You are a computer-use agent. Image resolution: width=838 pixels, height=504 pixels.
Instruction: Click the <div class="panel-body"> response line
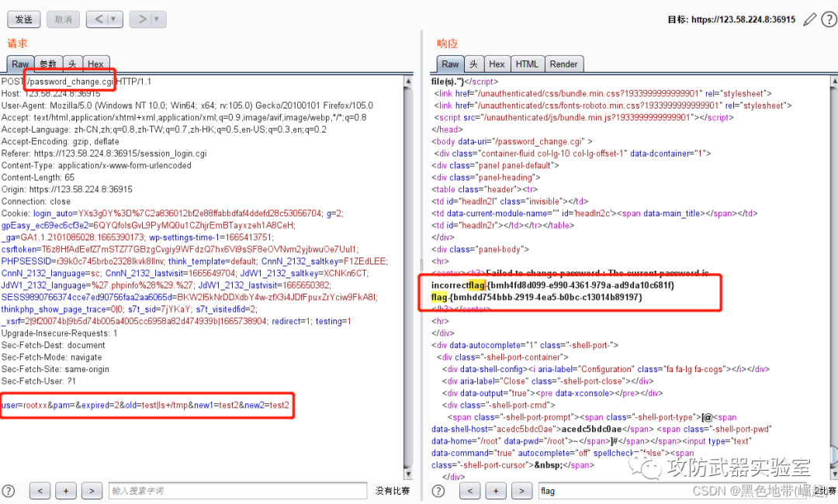480,250
